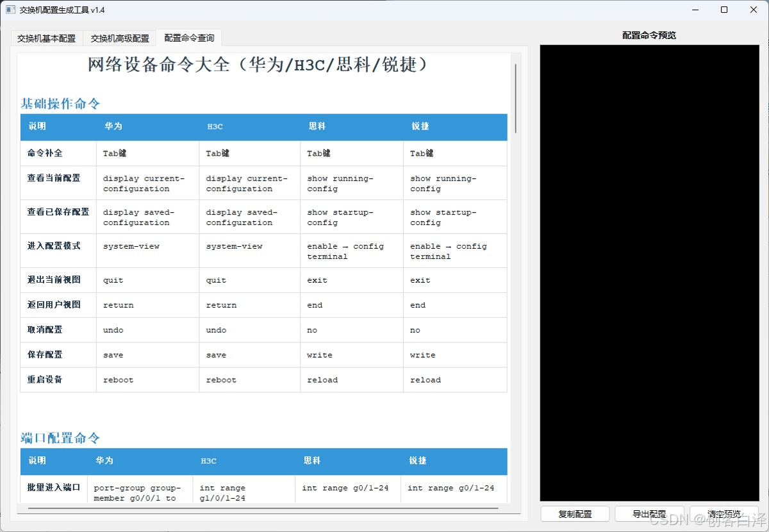Click the 端口配置命令 section heading
Image resolution: width=769 pixels, height=532 pixels.
coord(60,438)
